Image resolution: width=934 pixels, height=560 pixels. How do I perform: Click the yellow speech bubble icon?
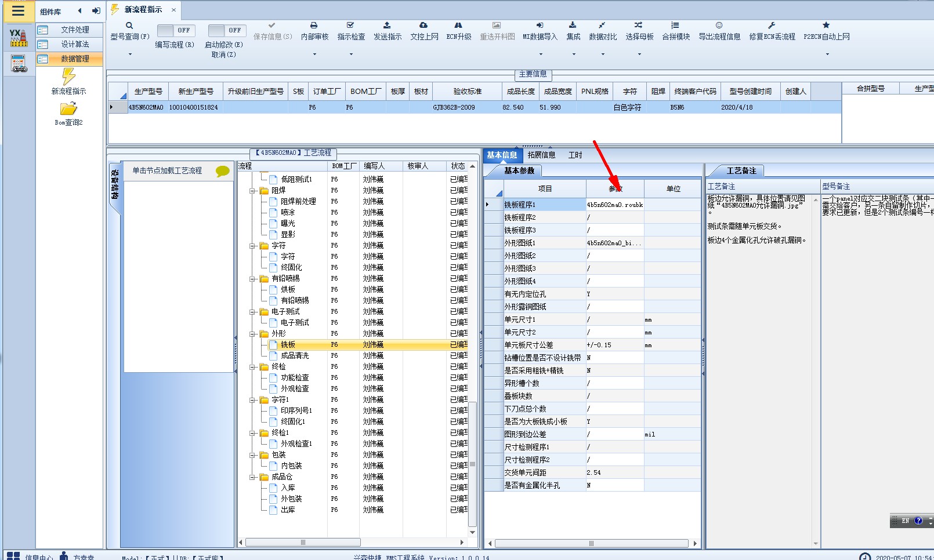click(223, 171)
